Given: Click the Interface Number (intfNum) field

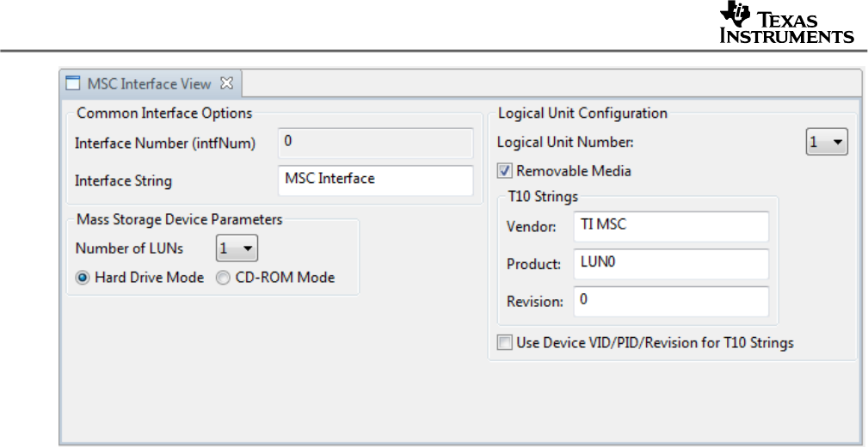Looking at the screenshot, I should (x=375, y=143).
